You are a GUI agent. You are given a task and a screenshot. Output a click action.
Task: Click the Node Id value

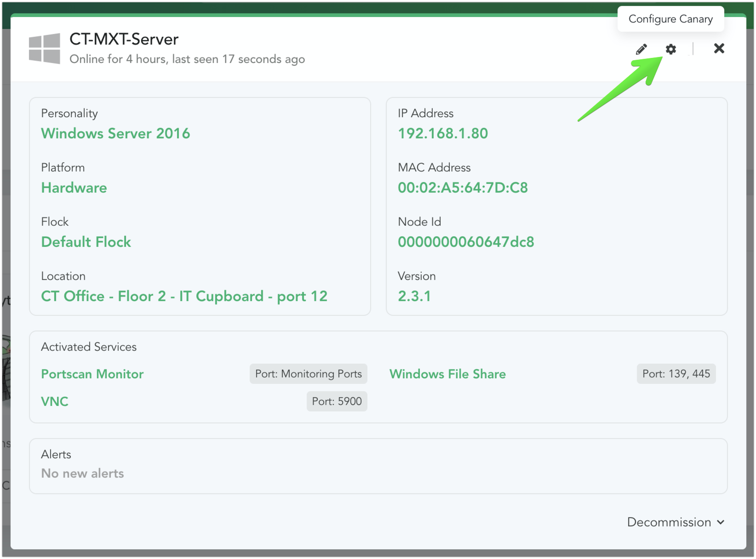tap(466, 242)
